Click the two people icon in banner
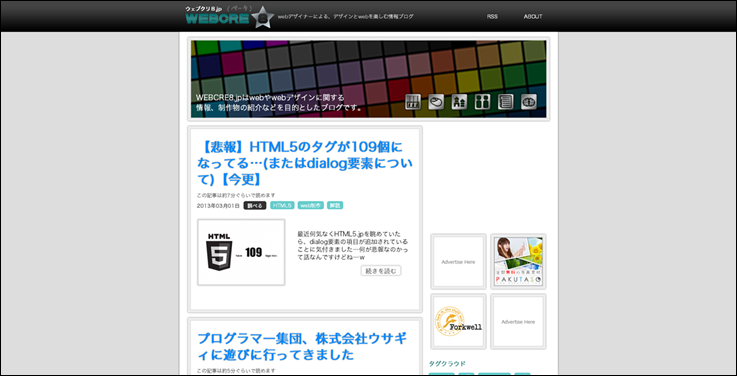Image resolution: width=737 pixels, height=376 pixels. click(x=482, y=102)
